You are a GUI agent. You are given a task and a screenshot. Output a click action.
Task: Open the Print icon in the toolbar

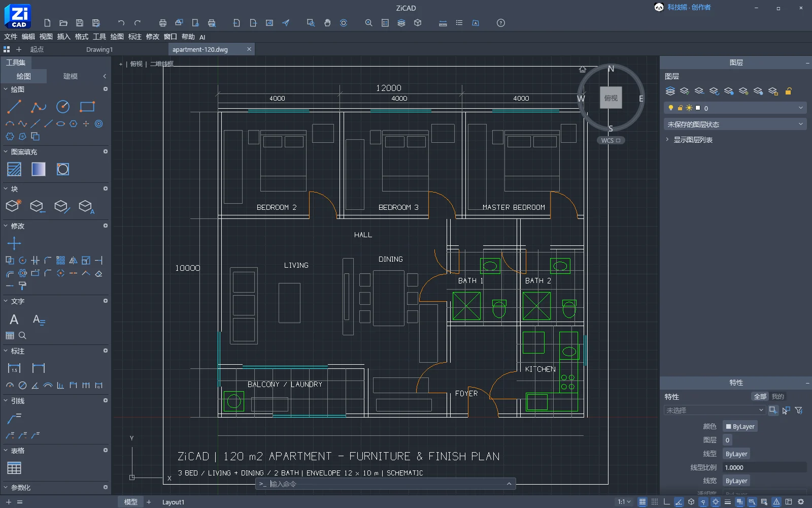click(x=163, y=23)
